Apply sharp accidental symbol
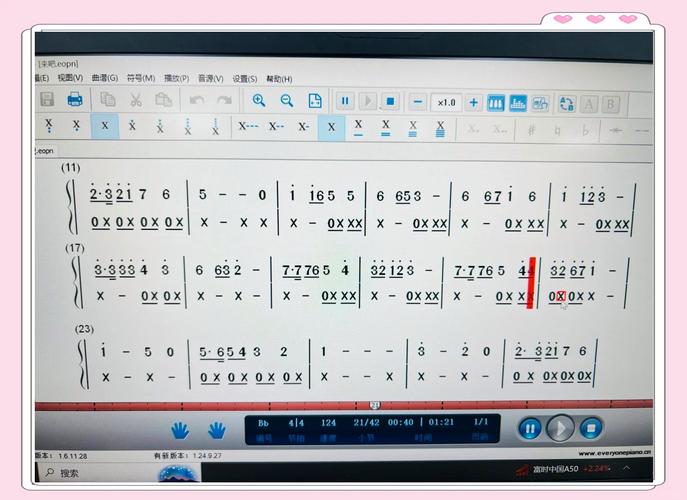Image resolution: width=687 pixels, height=500 pixels. click(531, 130)
